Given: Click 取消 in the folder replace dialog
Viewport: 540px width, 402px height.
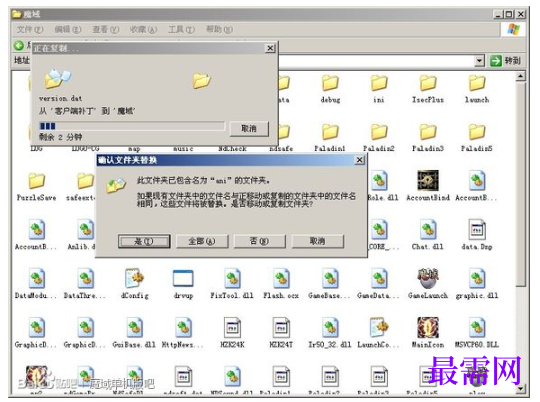Looking at the screenshot, I should tap(318, 241).
